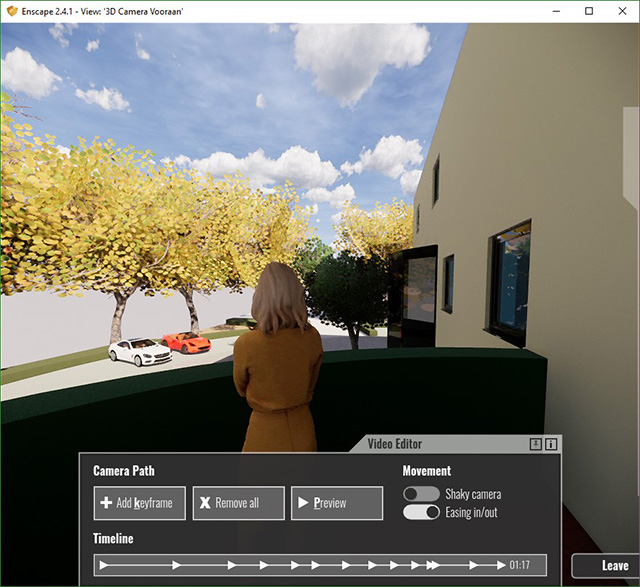Click the Enscape 2.4.1 window title text
Image resolution: width=640 pixels, height=587 pixels.
(x=102, y=11)
